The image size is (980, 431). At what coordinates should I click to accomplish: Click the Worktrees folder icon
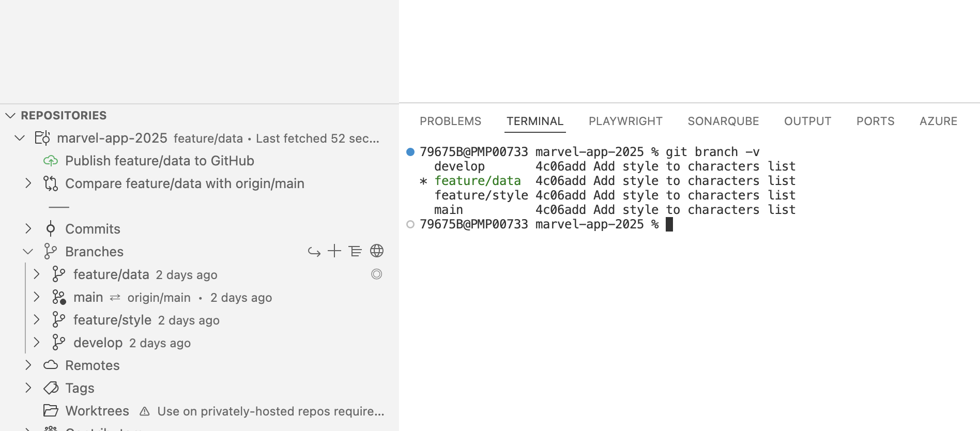(51, 411)
